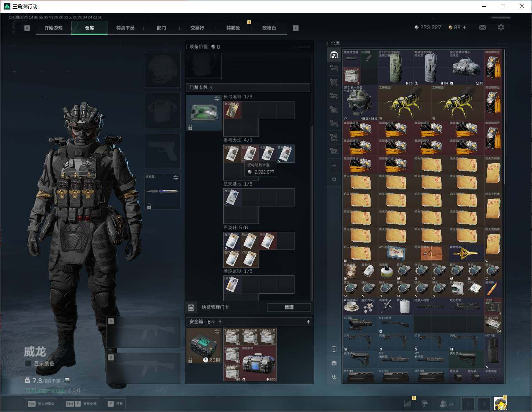The height and width of the screenshot is (412, 532).
Task: Open the 门禁卡包 help tooltip icon
Action: (x=212, y=88)
